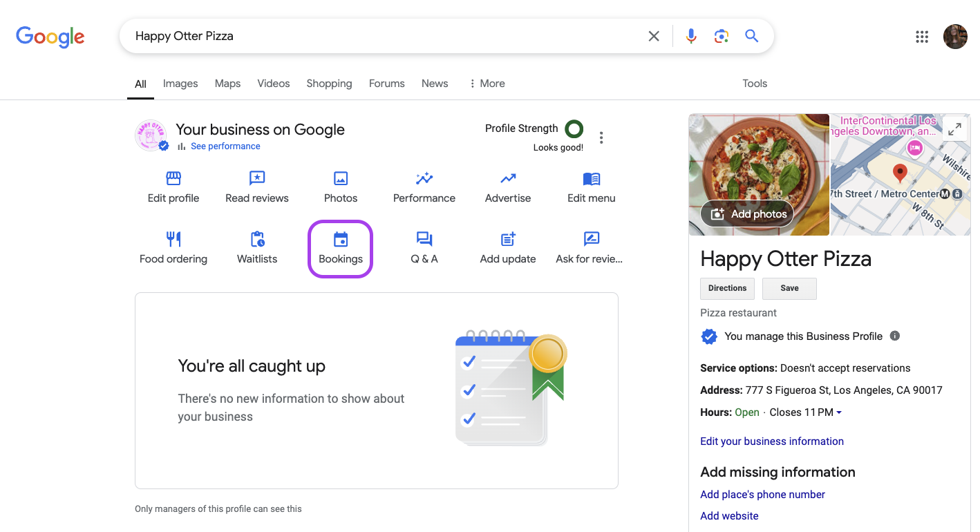The height and width of the screenshot is (532, 980).
Task: Click the verified badge checkmark
Action: click(709, 336)
